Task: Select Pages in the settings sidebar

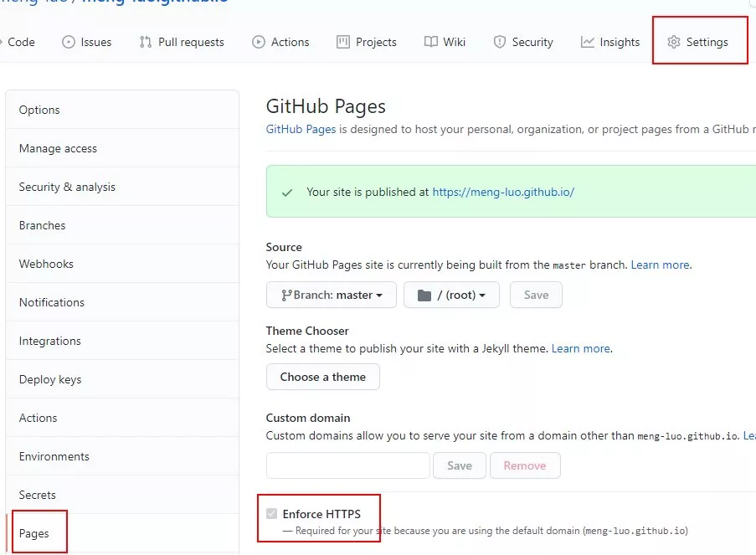Action: (122, 533)
